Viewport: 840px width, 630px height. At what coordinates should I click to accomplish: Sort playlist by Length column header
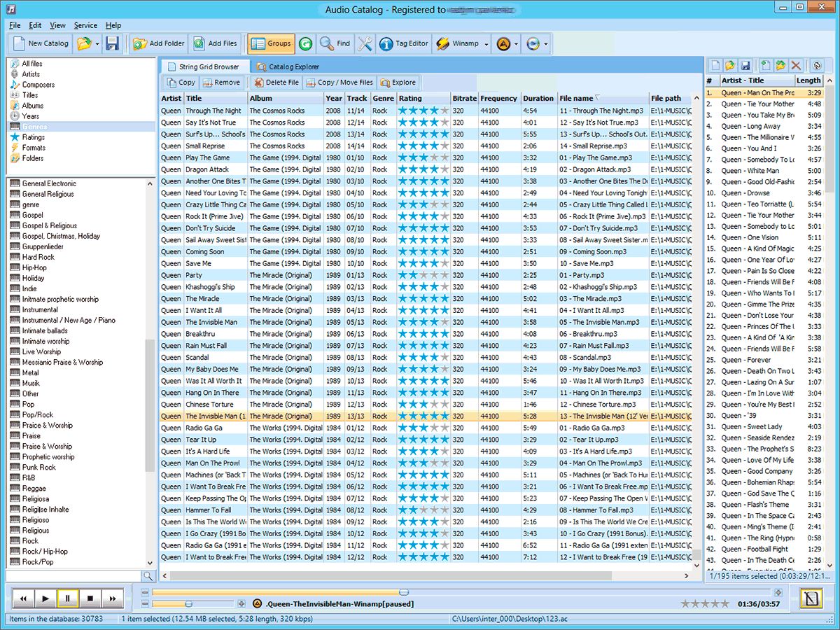(808, 80)
